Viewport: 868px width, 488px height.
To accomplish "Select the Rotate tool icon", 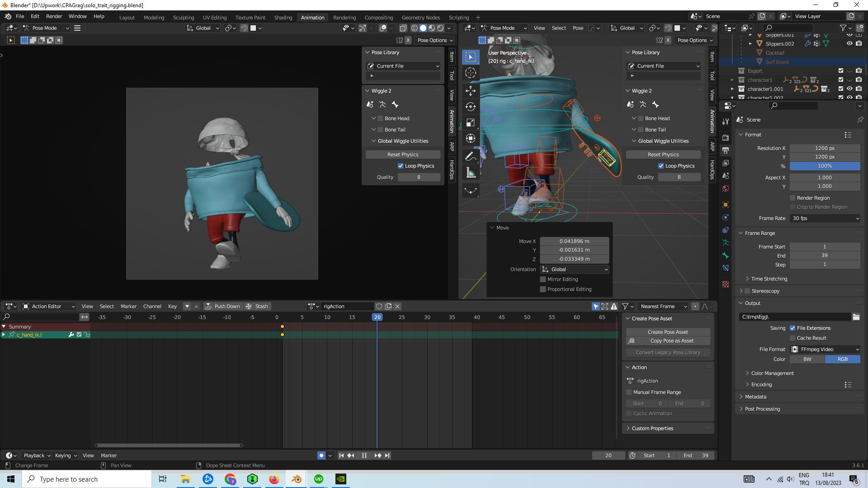I will coord(471,107).
